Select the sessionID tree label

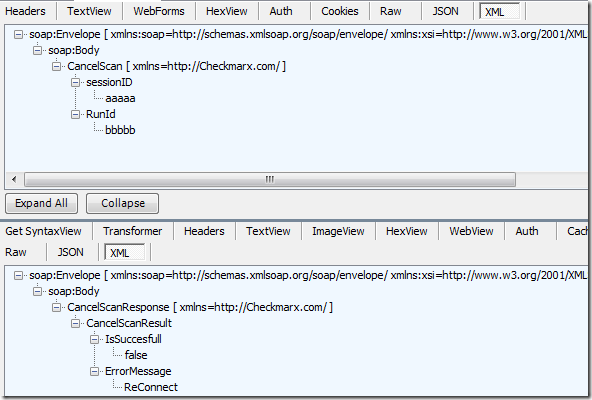coord(109,82)
